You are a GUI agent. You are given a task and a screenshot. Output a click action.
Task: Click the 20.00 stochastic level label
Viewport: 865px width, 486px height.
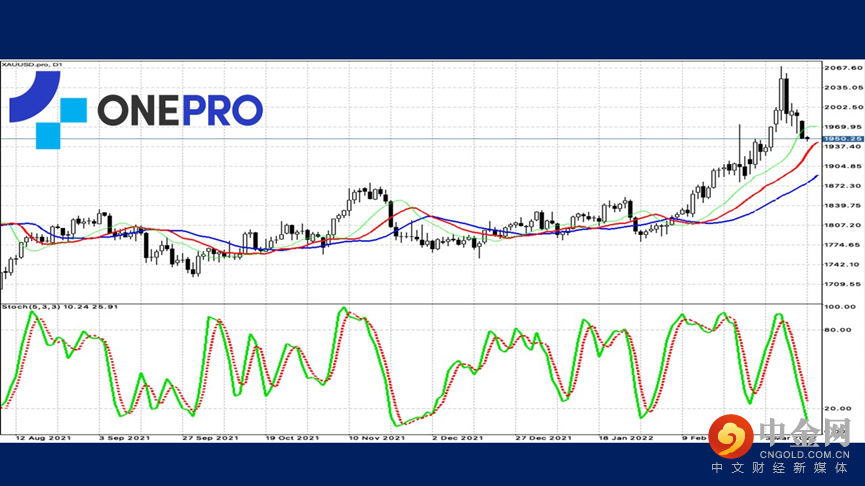pyautogui.click(x=841, y=409)
